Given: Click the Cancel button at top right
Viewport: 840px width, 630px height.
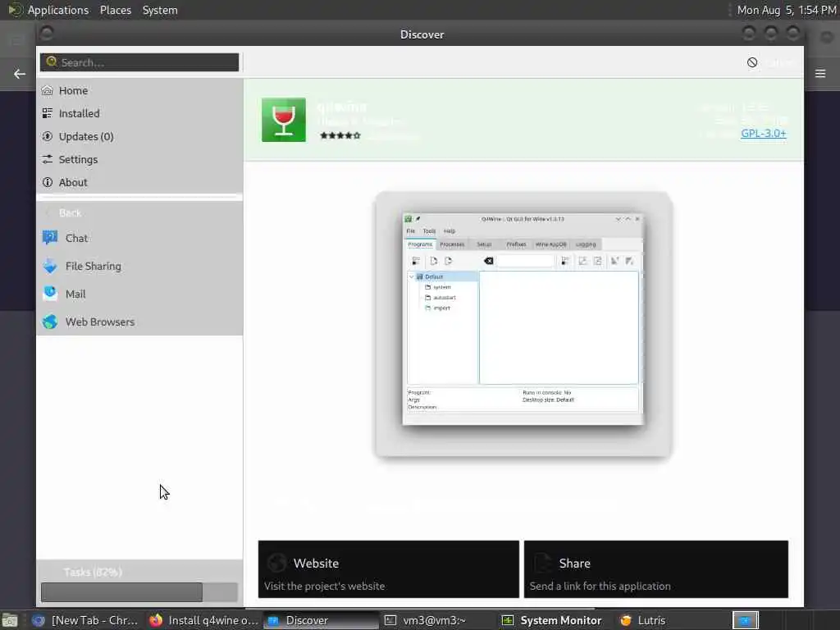Looking at the screenshot, I should point(769,62).
